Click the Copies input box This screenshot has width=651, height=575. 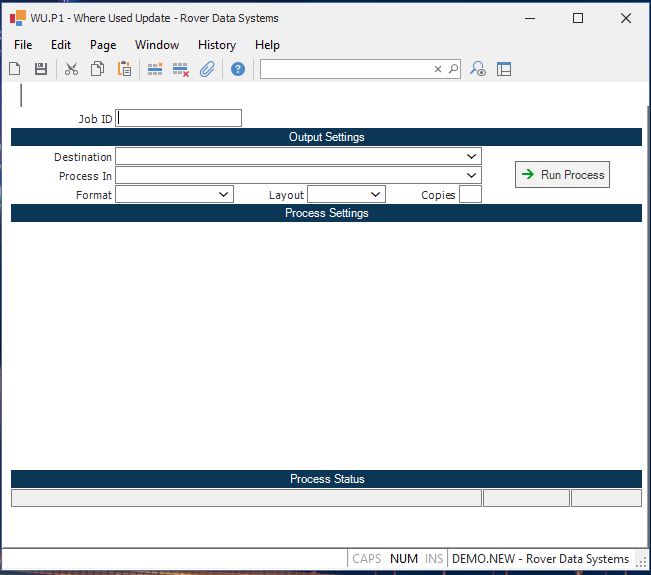[470, 195]
